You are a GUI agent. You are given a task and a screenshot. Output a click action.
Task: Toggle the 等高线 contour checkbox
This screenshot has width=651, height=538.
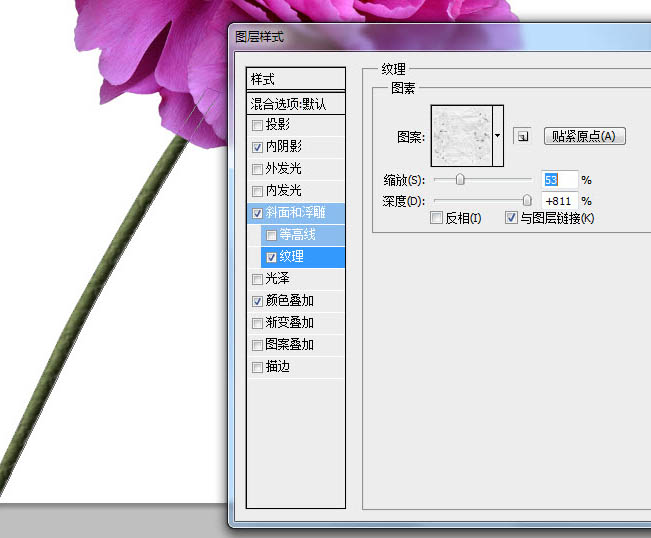tap(272, 236)
